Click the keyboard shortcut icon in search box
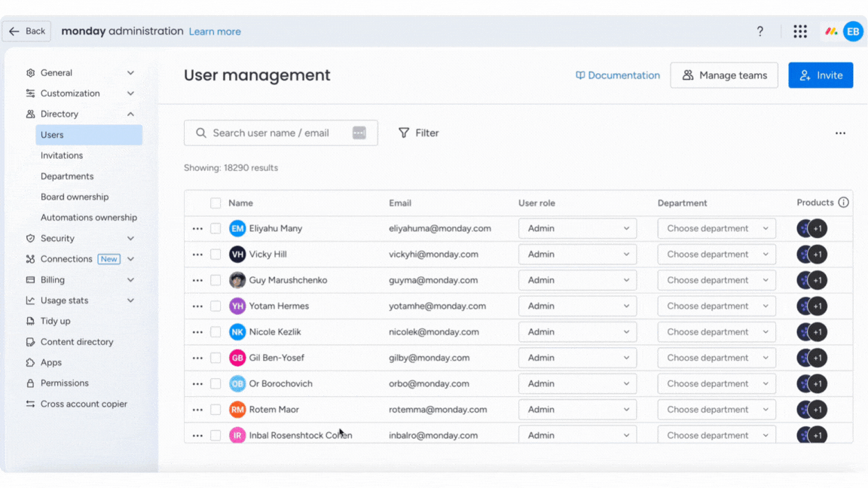Screen dimensions: 868x488 pyautogui.click(x=359, y=133)
